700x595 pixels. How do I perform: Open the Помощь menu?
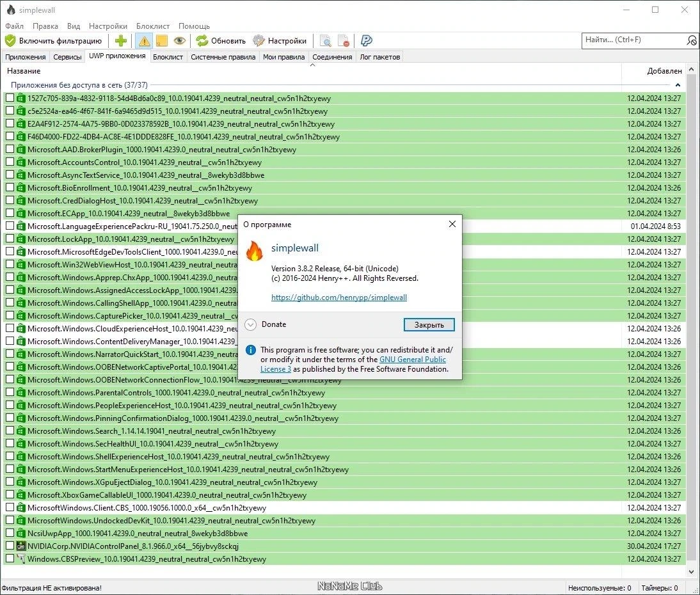(195, 26)
